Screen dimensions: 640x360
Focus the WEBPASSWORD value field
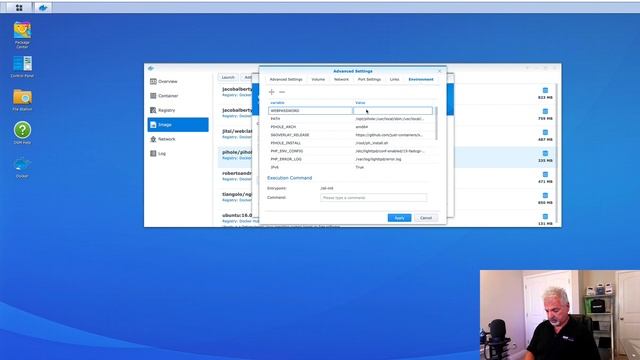[393, 111]
